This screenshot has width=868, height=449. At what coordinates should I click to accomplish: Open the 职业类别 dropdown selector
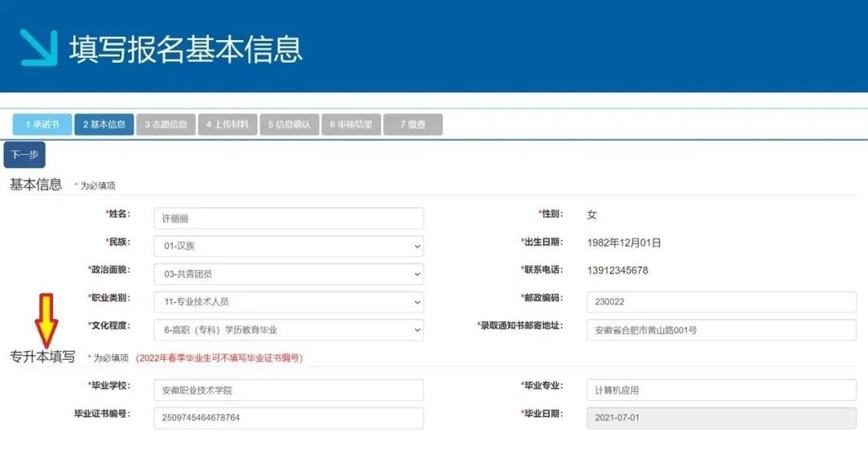[288, 302]
